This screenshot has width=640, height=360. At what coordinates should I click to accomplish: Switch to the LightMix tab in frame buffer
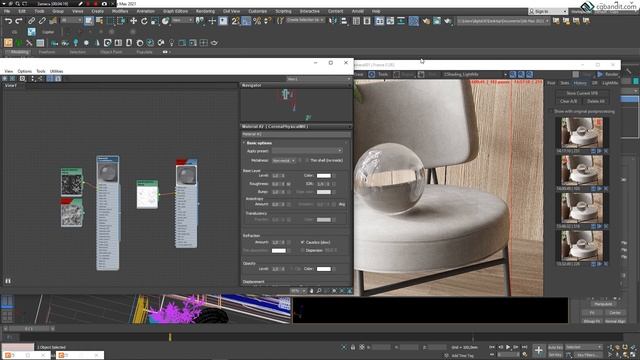point(610,83)
